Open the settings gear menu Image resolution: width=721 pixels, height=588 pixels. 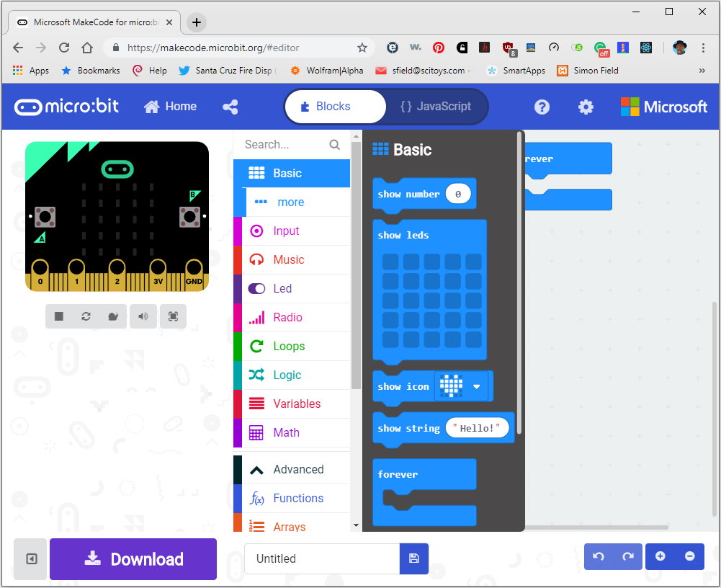click(x=586, y=107)
